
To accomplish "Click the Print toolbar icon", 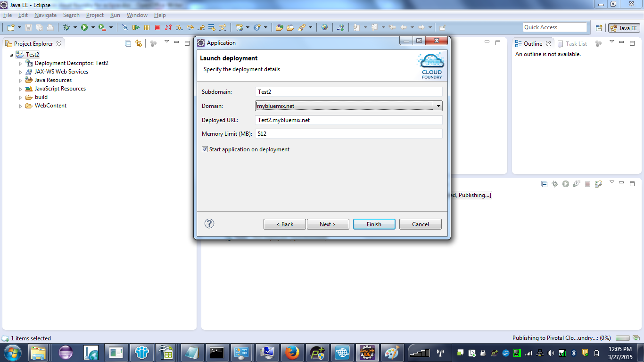I will click(50, 27).
